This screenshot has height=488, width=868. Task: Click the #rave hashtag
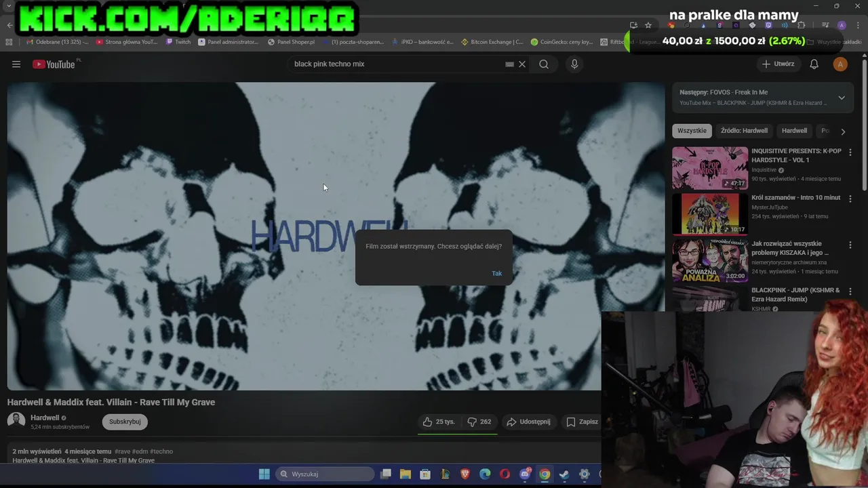122,451
